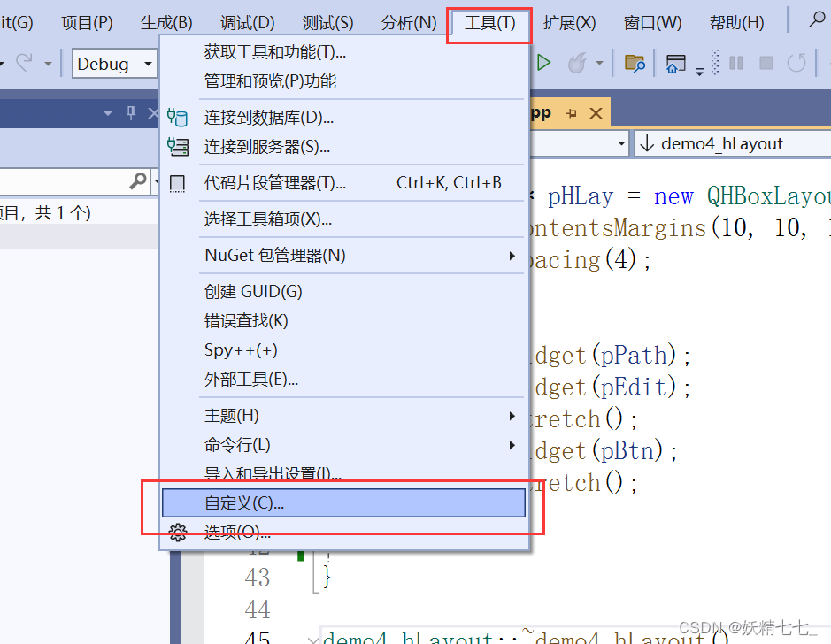Open the hot reload dropdown arrow
This screenshot has height=644, width=831.
(599, 63)
